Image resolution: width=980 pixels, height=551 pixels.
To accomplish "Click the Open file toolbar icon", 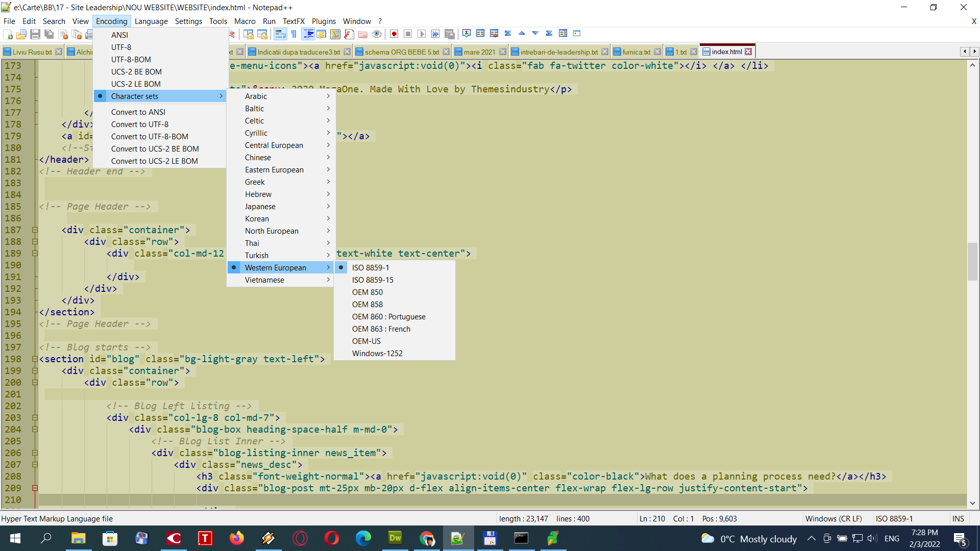I will (x=21, y=34).
